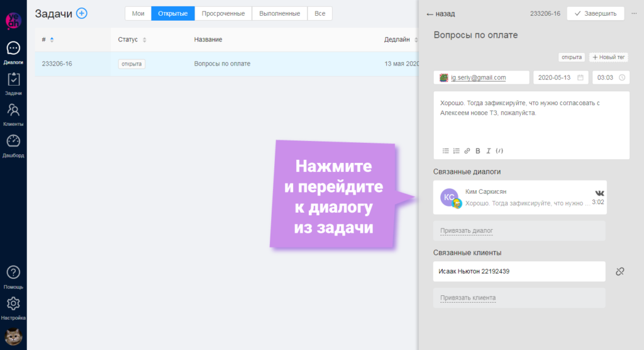Click the Привязать диалог link

(x=466, y=231)
